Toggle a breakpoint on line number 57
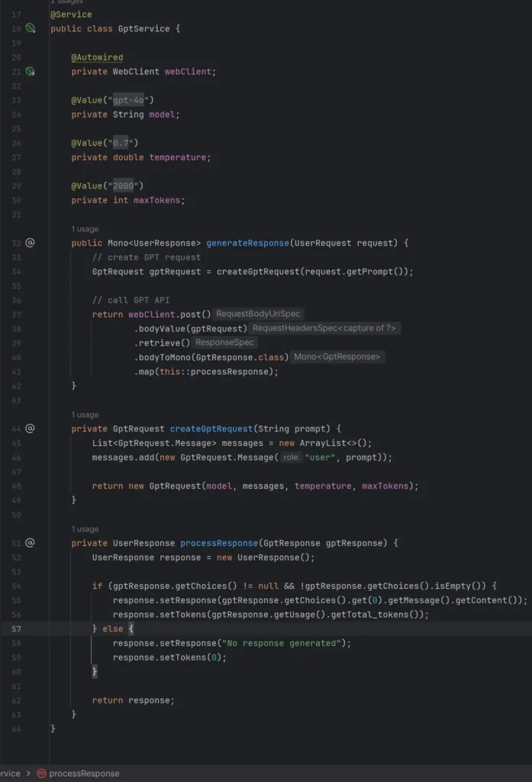This screenshot has width=532, height=782. point(16,629)
